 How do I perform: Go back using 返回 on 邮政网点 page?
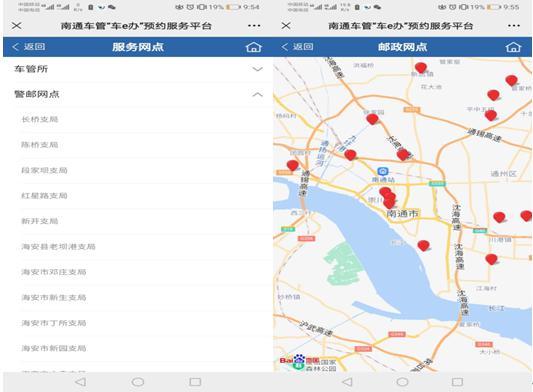coord(297,47)
